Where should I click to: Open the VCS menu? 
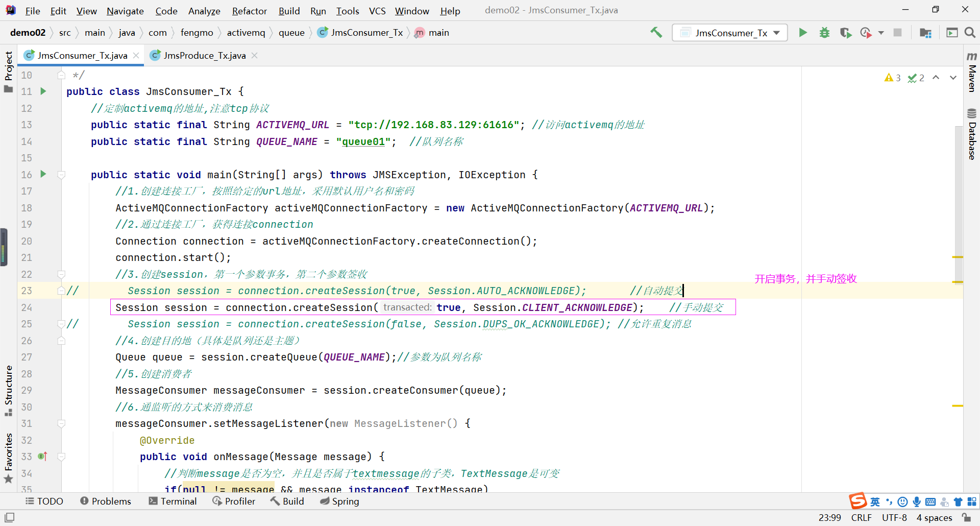(377, 11)
